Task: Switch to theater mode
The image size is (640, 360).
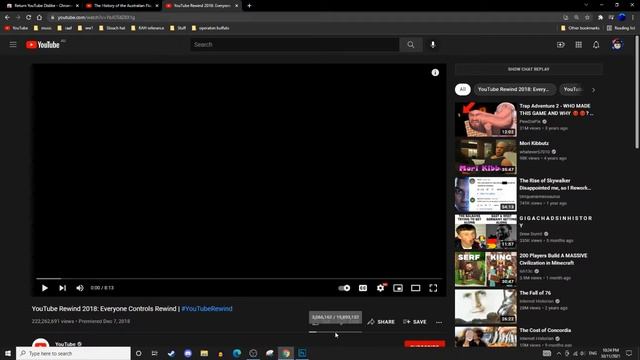Action: pos(416,288)
